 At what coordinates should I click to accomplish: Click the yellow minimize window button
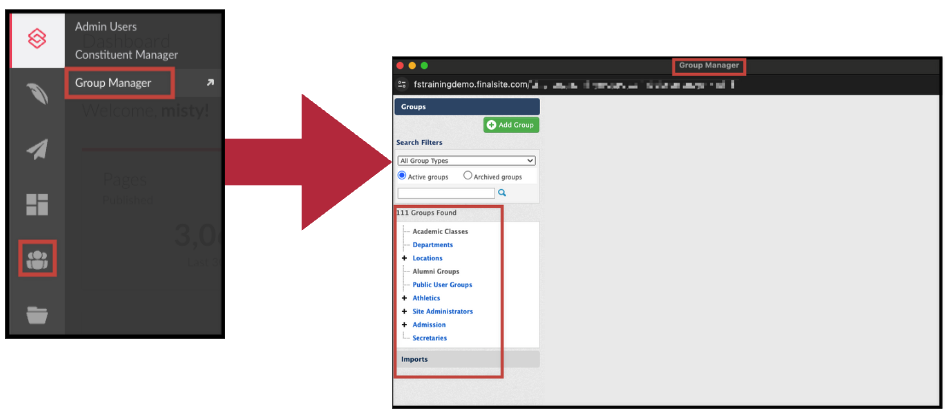412,65
